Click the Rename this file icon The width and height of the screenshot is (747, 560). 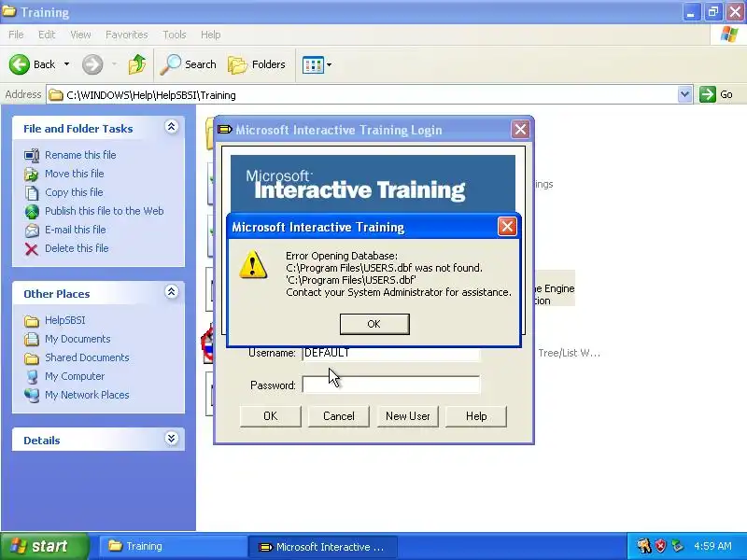point(32,155)
